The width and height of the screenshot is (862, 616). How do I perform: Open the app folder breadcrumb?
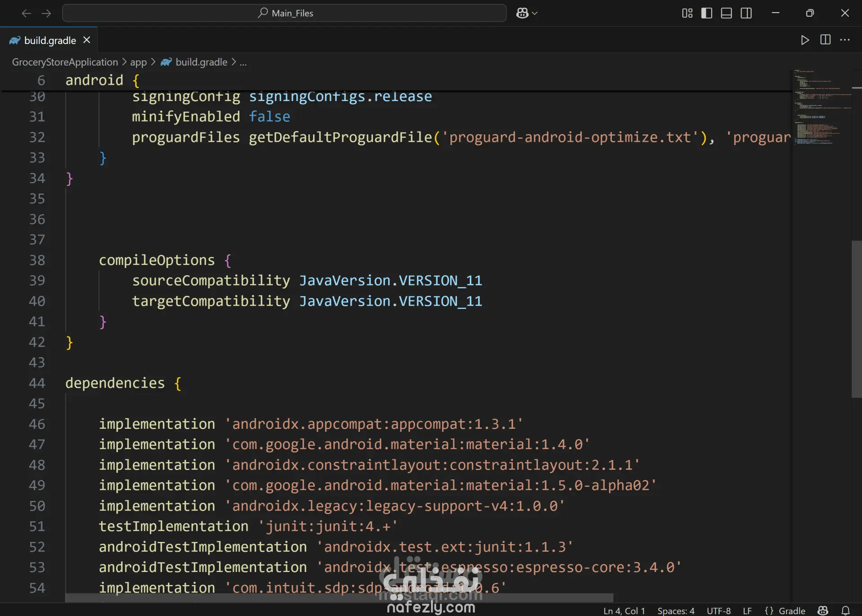pos(138,62)
